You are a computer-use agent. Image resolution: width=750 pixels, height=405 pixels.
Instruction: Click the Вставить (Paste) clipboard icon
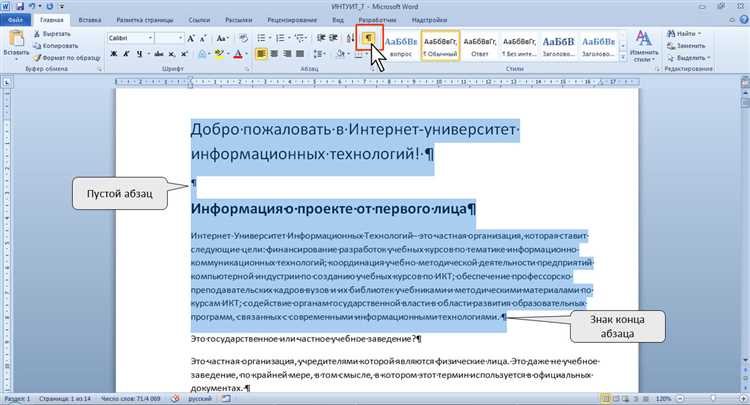point(16,39)
